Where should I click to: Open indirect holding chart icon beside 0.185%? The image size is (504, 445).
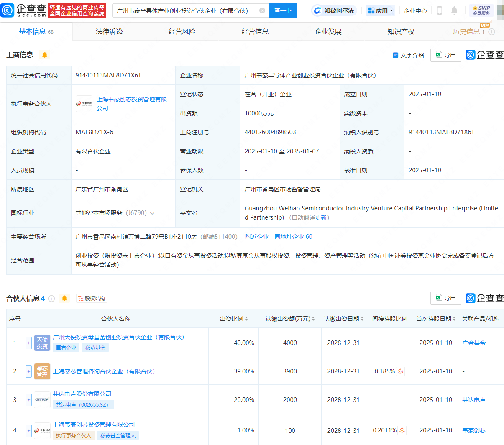[400, 371]
